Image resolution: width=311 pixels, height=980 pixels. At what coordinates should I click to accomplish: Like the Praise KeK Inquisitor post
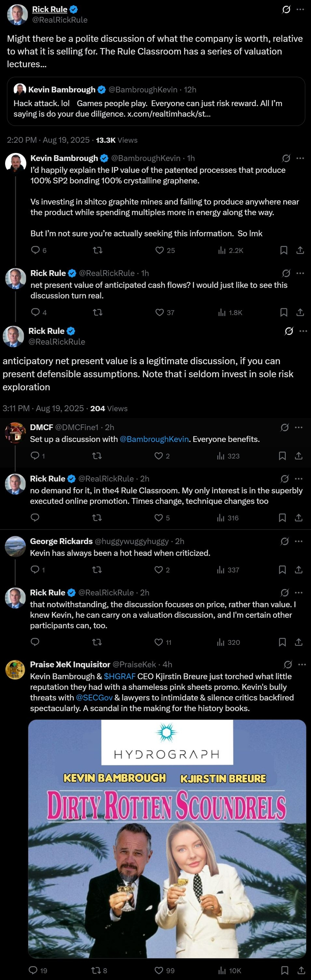159,970
